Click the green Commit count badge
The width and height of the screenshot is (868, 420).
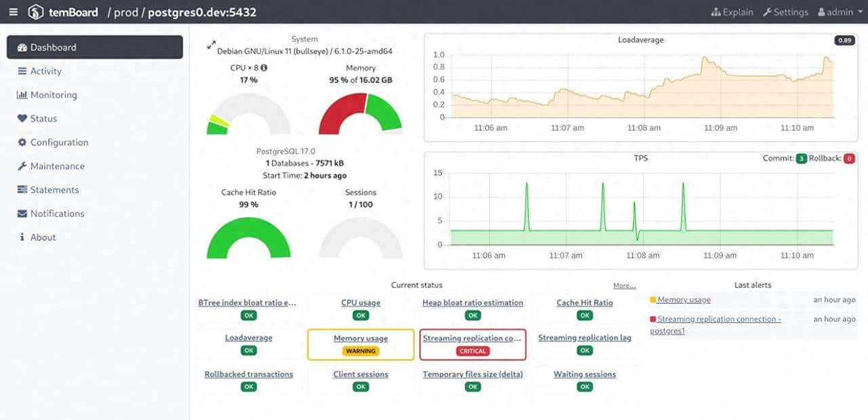coord(802,159)
